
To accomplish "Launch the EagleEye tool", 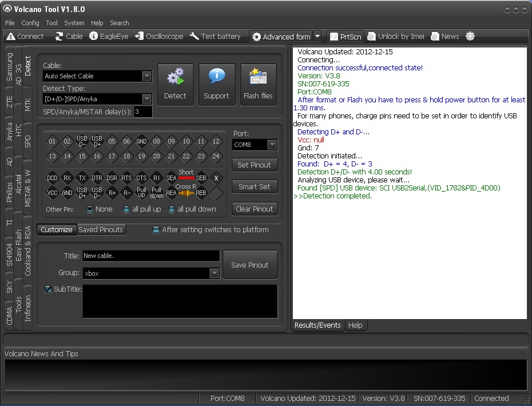I will coord(109,36).
